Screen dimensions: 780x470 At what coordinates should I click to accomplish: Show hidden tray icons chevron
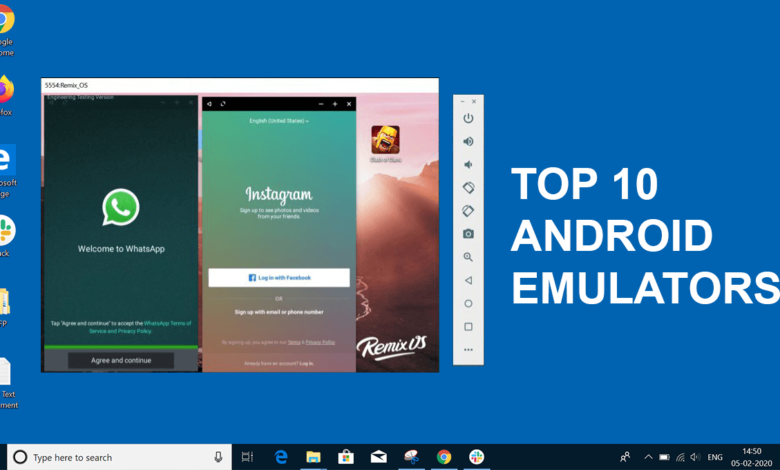click(x=648, y=457)
